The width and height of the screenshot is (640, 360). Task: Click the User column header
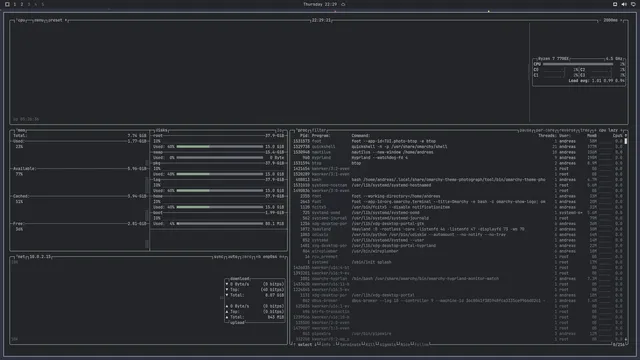(x=565, y=136)
